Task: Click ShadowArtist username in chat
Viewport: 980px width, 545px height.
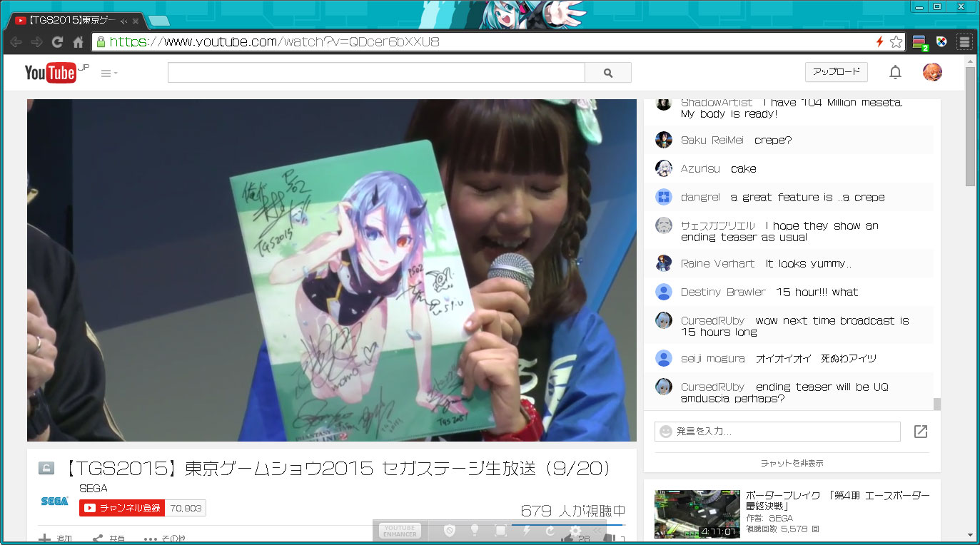Action: pos(717,103)
